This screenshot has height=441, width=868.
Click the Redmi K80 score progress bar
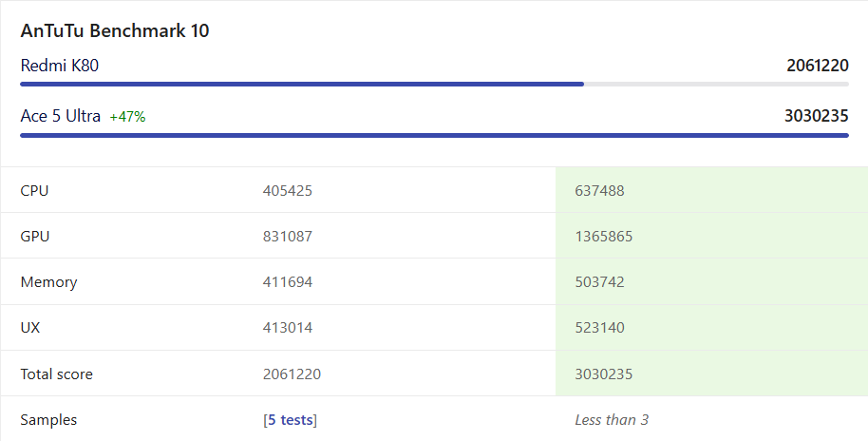(x=434, y=84)
